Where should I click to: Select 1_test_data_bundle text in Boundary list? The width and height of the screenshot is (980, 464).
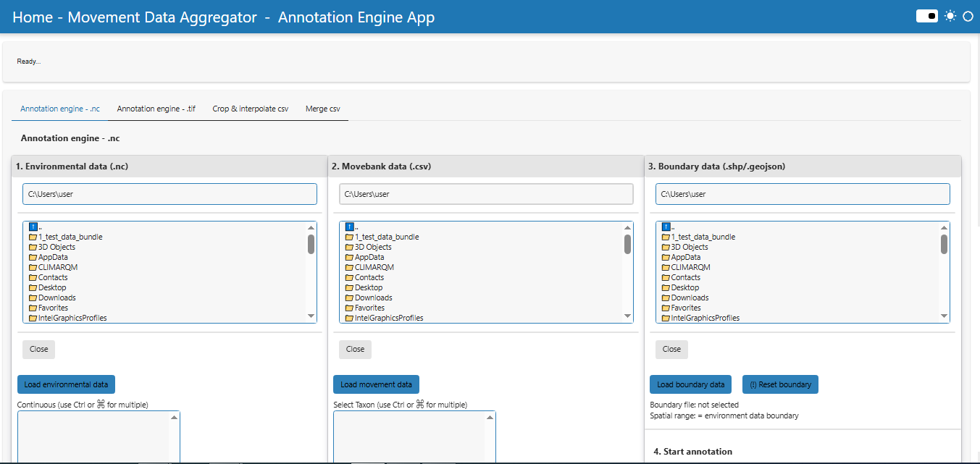point(703,237)
